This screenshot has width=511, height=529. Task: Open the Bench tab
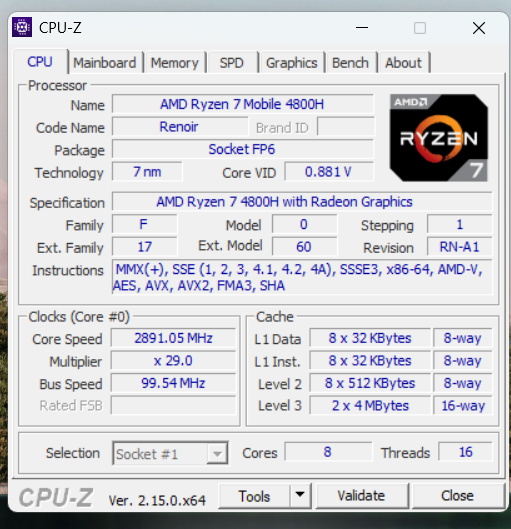click(x=350, y=63)
